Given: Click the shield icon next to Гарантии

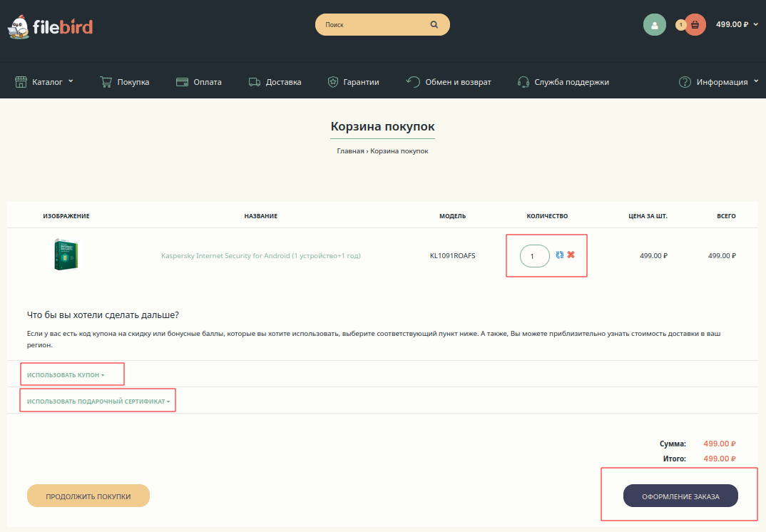Looking at the screenshot, I should coord(332,82).
